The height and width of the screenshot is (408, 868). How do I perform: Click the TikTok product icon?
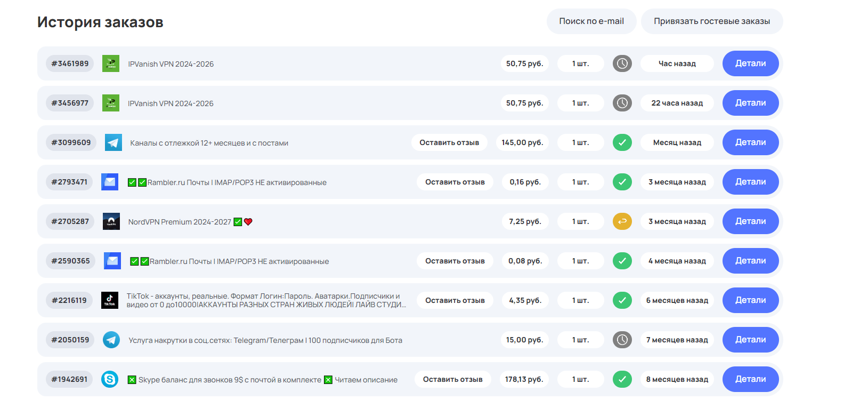point(110,300)
